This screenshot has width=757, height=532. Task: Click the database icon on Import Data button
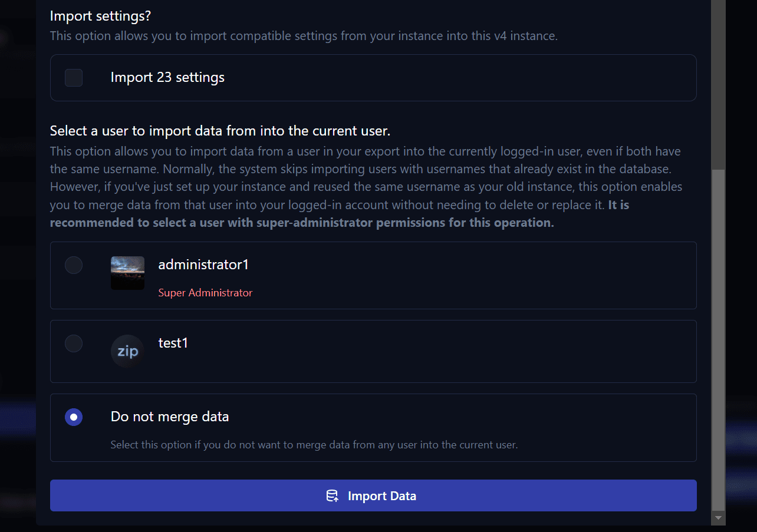333,495
